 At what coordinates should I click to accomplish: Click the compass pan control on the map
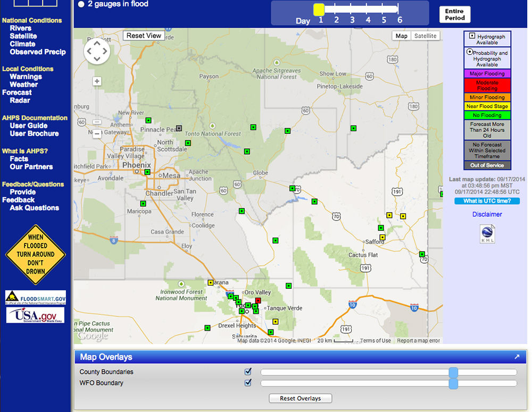click(x=97, y=51)
